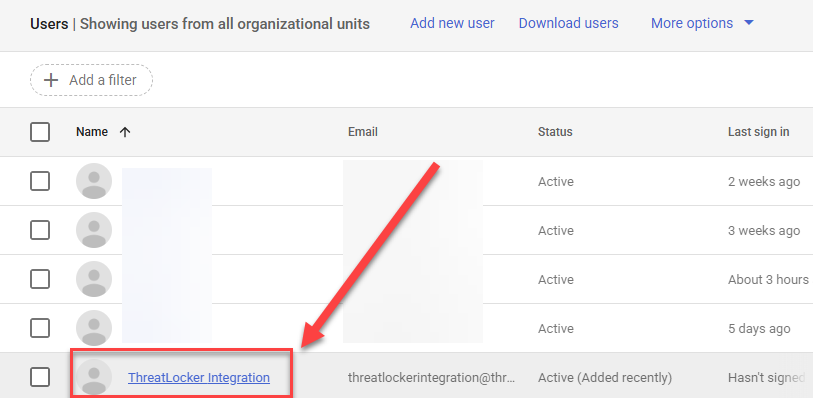Click avatar of the 3 weeks ago user

(x=94, y=230)
